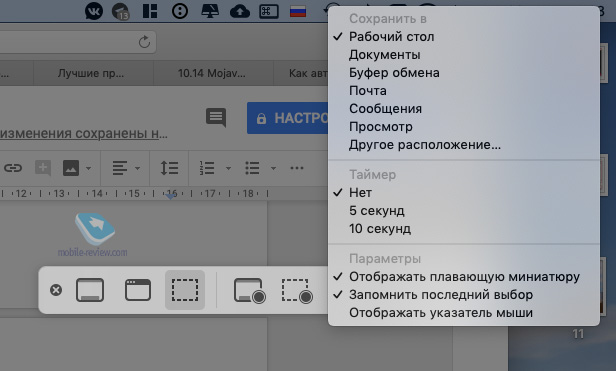Open the command-key keyboard menu bar icon
616x371 pixels.
pos(269,11)
